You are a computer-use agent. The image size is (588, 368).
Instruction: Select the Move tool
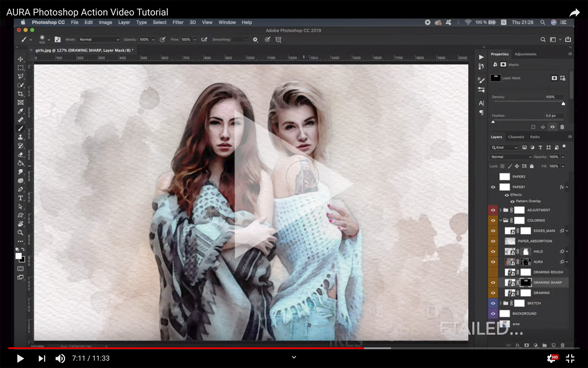pos(21,59)
